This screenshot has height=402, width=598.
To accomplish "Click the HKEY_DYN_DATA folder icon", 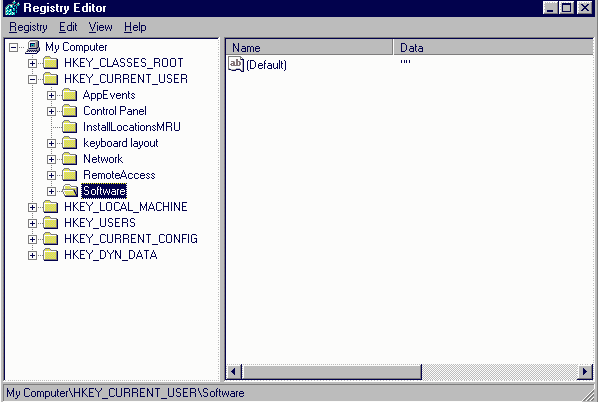I will click(50, 255).
